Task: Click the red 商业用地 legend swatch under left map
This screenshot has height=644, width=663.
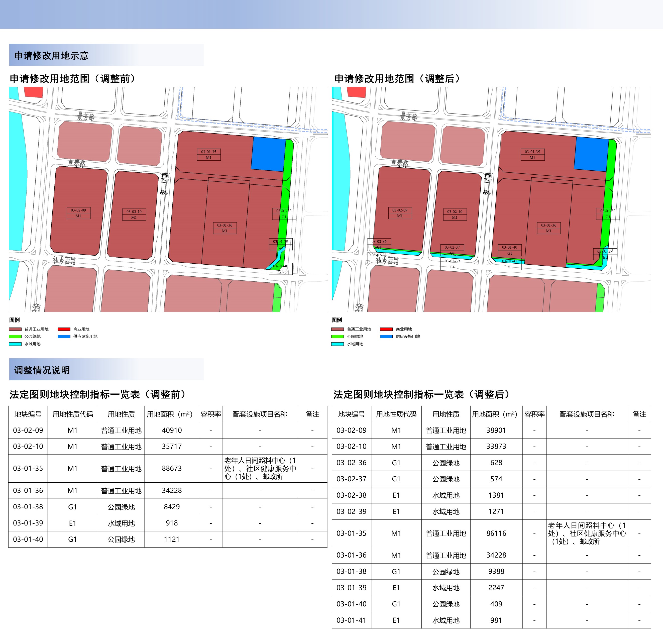Action: 64,329
